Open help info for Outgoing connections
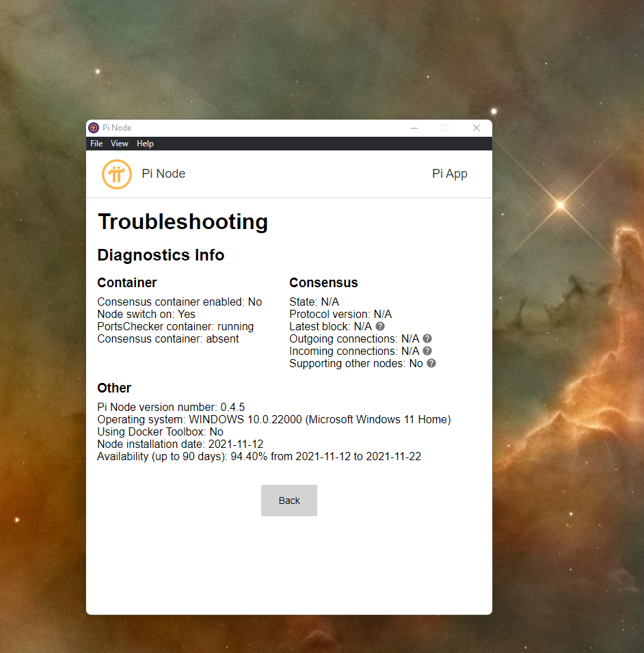The image size is (644, 653). pos(427,338)
